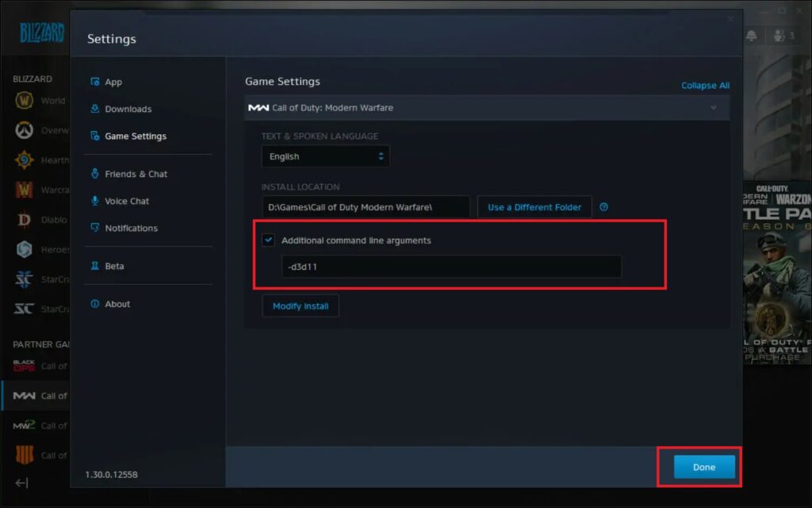This screenshot has height=508, width=812.
Task: Select Hearthstone icon in sidebar
Action: [24, 160]
